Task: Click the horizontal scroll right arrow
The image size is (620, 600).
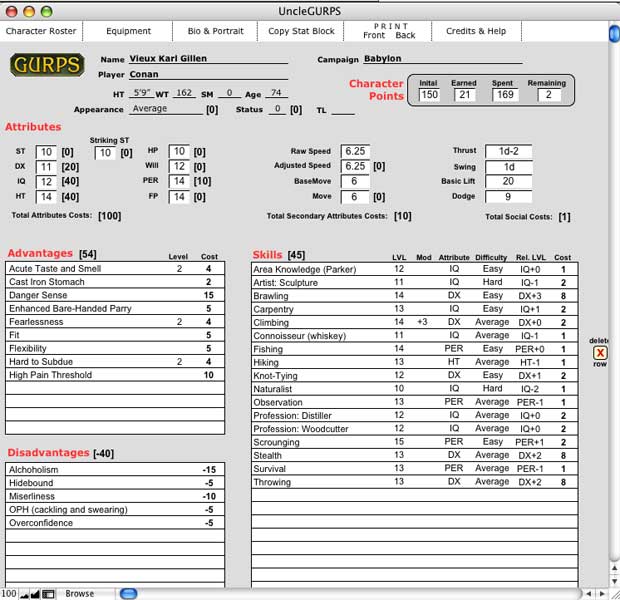Action: 602,594
